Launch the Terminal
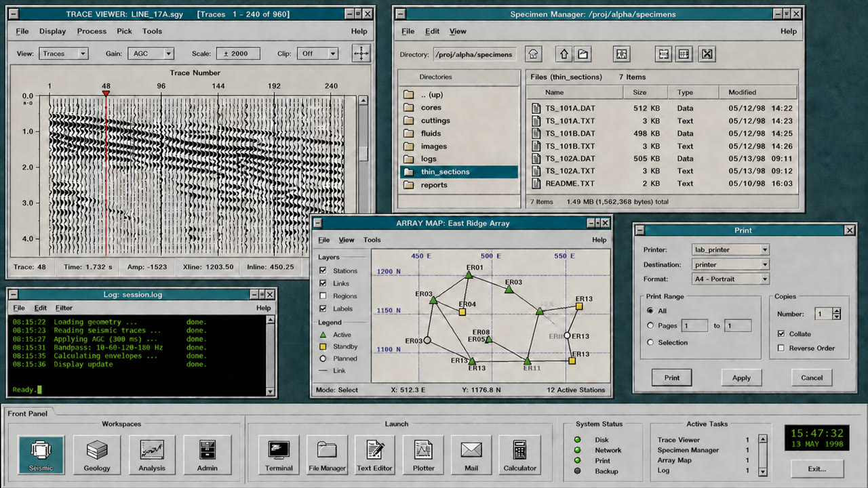Screen dimensions: 868x488 (x=279, y=455)
